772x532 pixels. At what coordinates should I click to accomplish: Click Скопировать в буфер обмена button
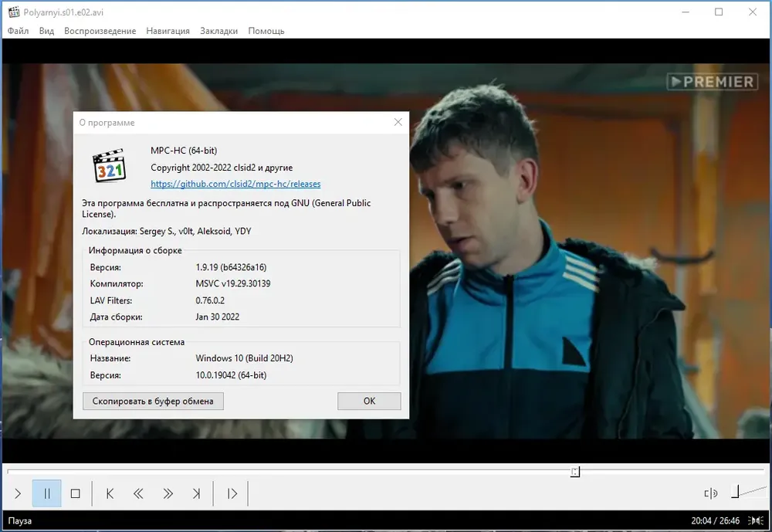tap(153, 401)
